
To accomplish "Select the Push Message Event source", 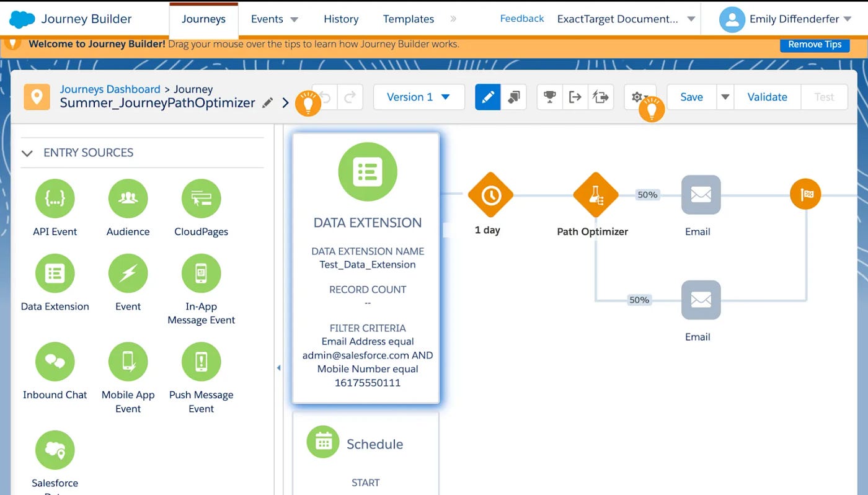I will pyautogui.click(x=201, y=362).
